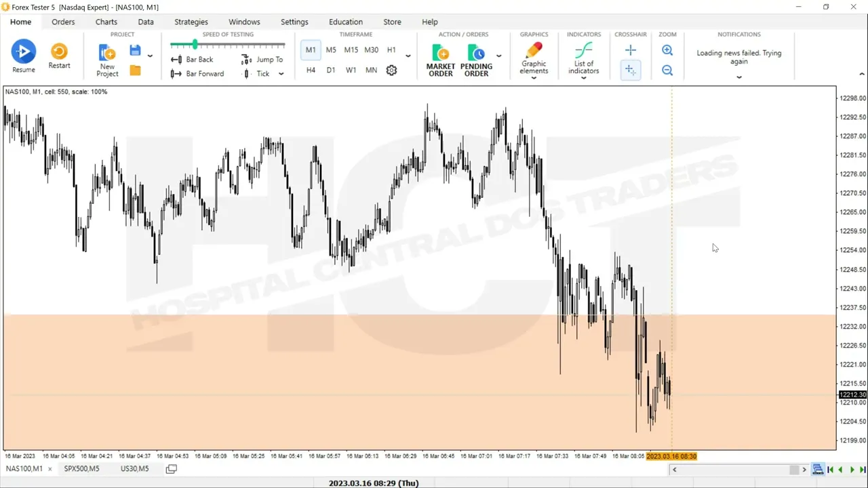
Task: Click the Restart icon
Action: 59,52
